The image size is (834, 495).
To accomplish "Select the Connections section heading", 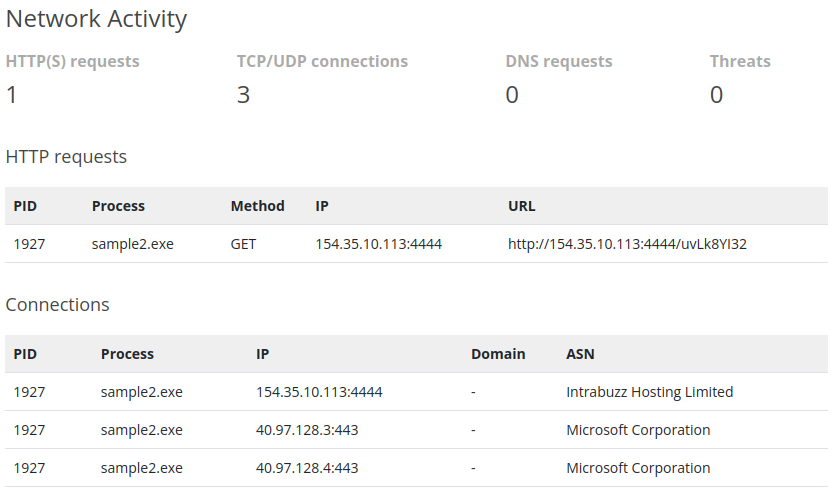I will click(57, 305).
